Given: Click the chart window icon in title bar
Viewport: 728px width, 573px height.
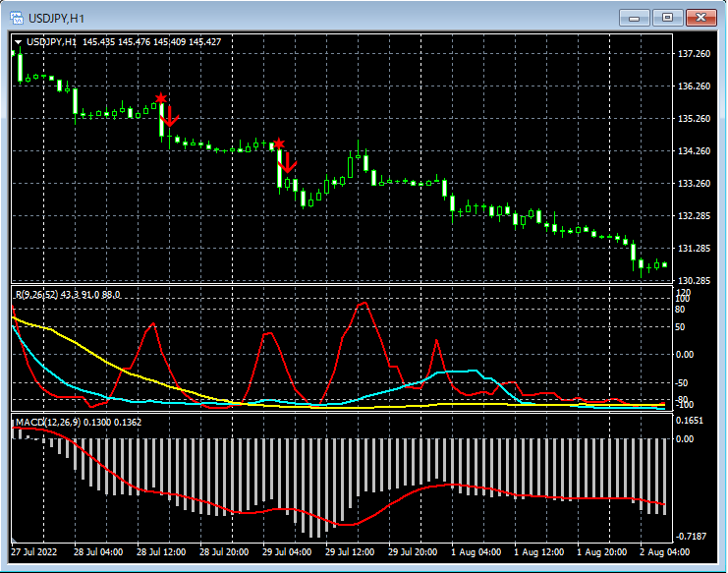Looking at the screenshot, I should (x=17, y=17).
